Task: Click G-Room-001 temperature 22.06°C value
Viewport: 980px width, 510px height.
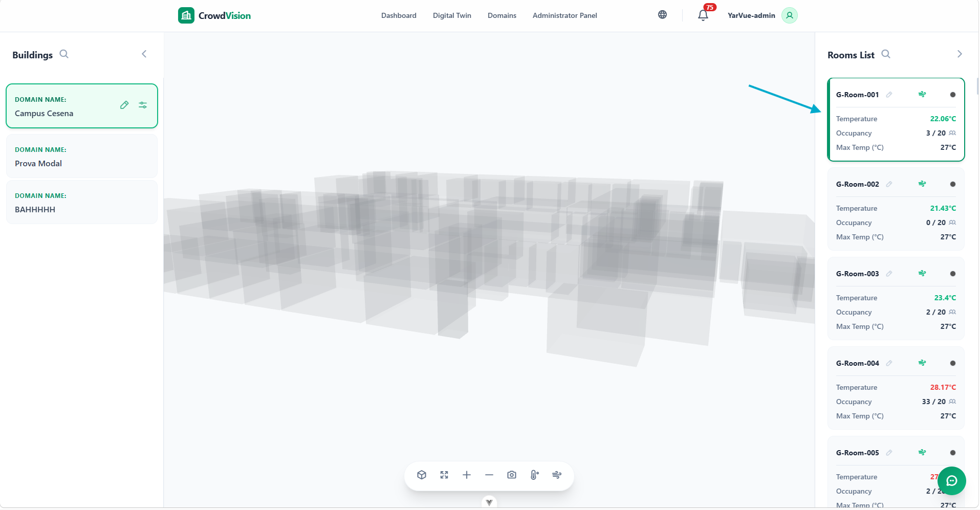Action: tap(943, 119)
